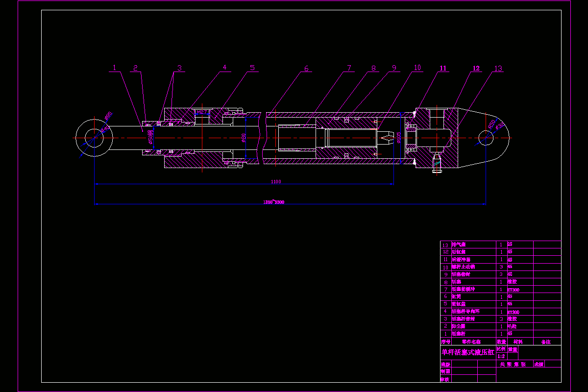
Task: Click the 成绩 cell in title block
Action: pyautogui.click(x=539, y=364)
